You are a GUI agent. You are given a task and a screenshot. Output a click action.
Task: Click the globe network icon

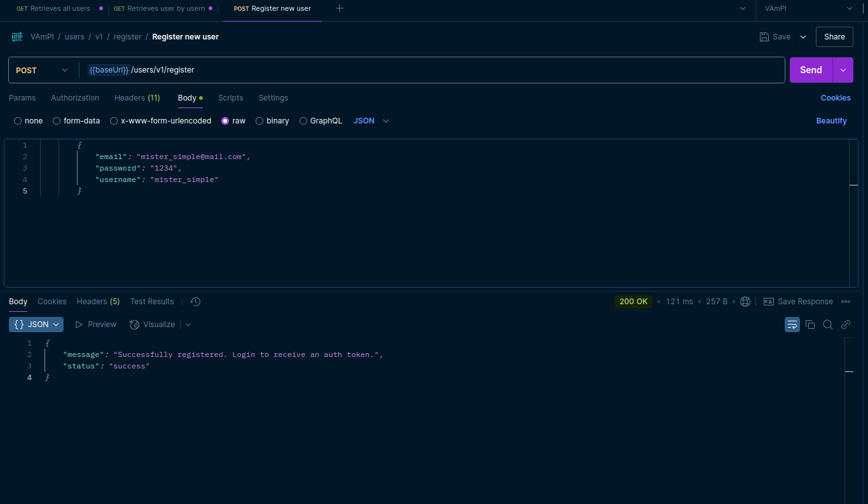coord(745,302)
